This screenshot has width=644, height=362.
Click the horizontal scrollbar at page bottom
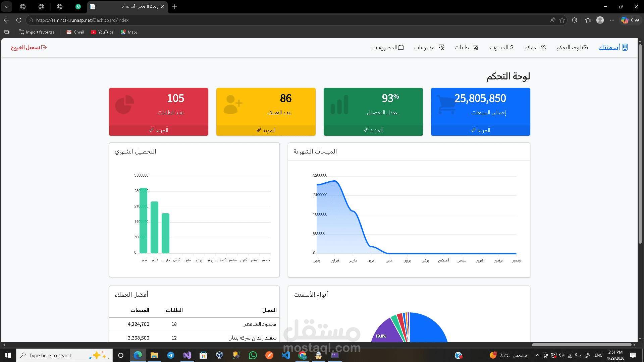click(582, 345)
